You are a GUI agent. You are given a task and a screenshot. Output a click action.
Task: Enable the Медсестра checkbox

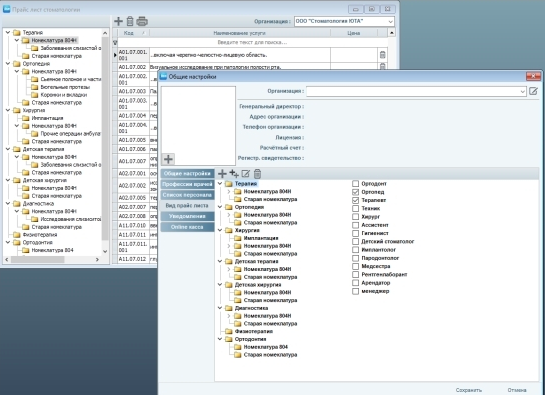click(x=355, y=266)
